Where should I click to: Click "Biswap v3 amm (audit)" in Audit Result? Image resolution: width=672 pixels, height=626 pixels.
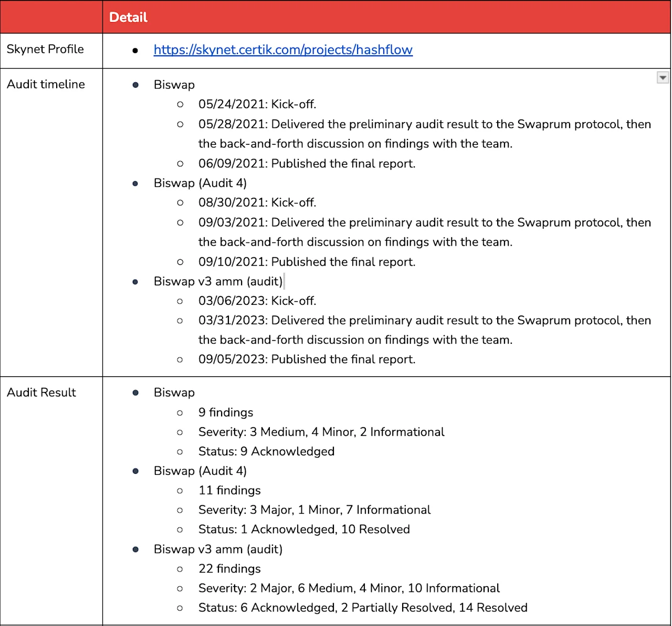218,549
